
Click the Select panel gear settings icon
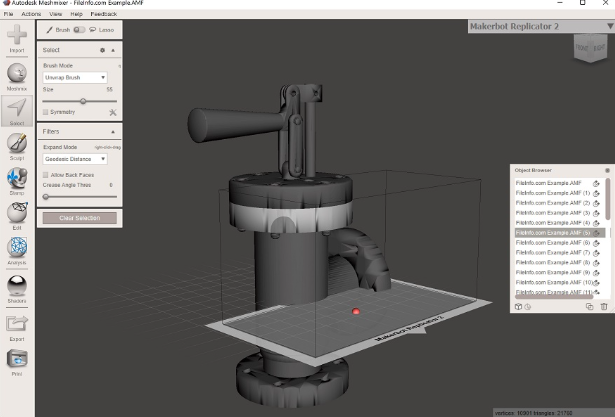[102, 50]
